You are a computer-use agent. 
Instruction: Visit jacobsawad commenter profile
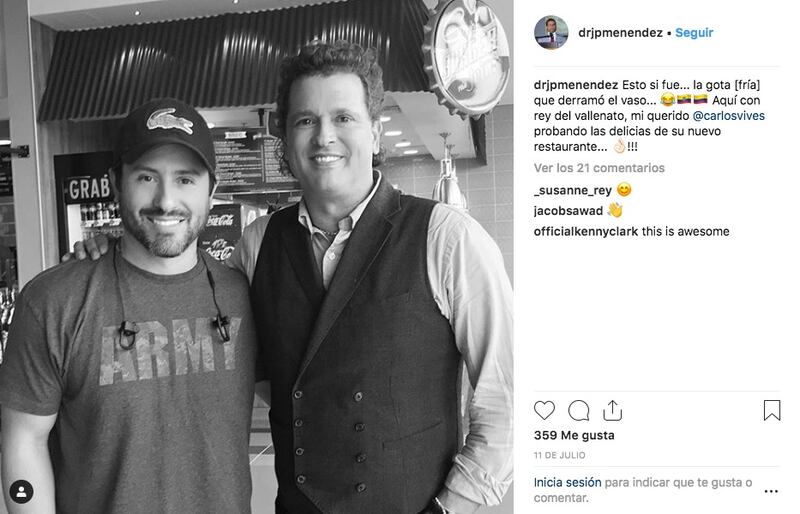coord(568,211)
